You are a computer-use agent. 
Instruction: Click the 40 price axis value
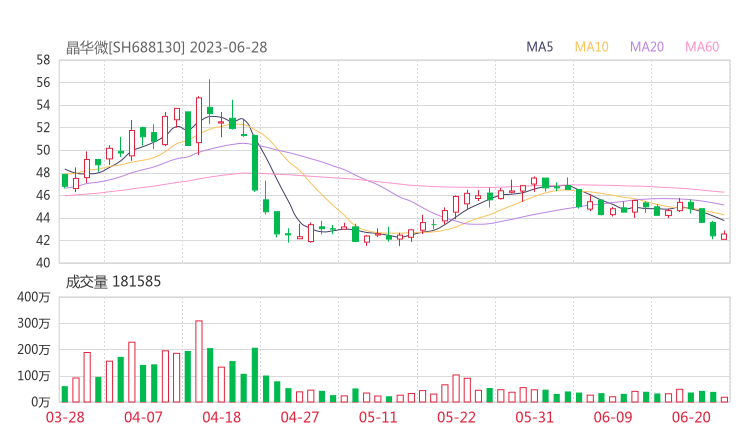pyautogui.click(x=43, y=263)
